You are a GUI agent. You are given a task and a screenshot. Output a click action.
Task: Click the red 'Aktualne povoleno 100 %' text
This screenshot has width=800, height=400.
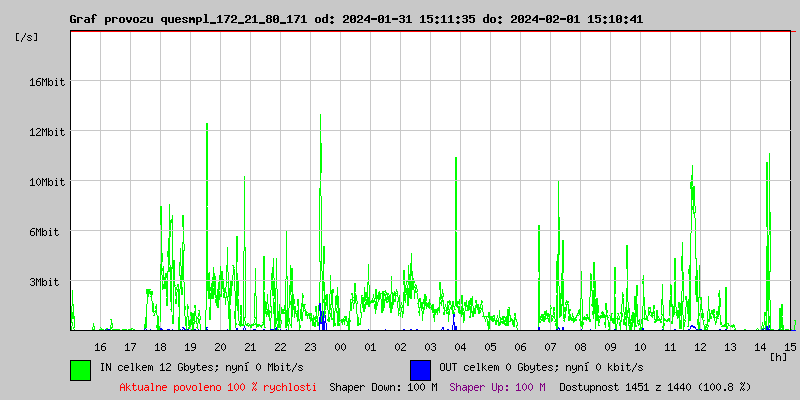click(217, 387)
